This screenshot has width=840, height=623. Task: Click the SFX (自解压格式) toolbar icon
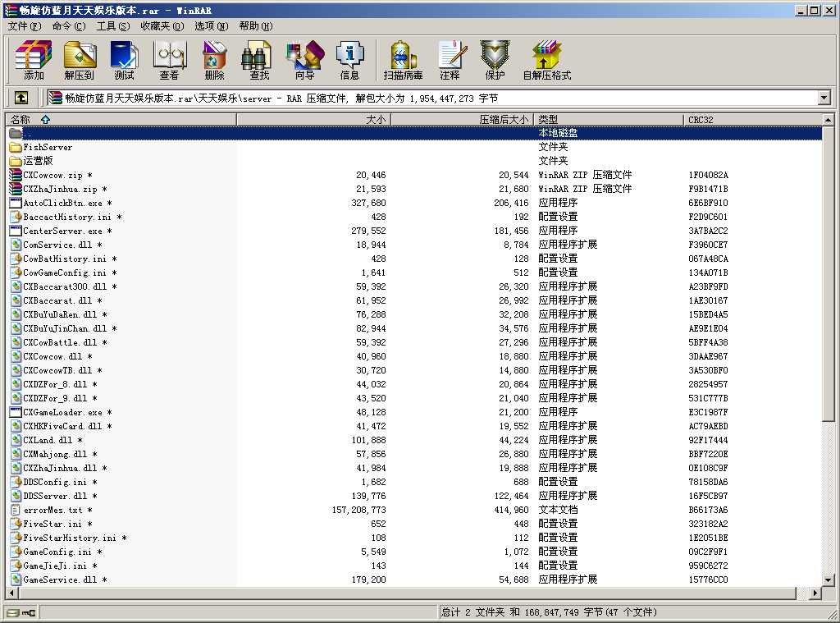(547, 60)
